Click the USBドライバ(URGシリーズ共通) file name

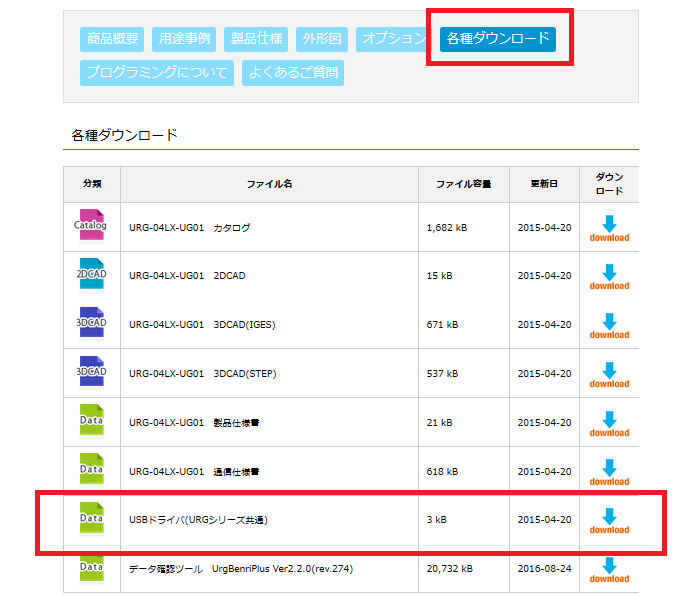coord(198,520)
